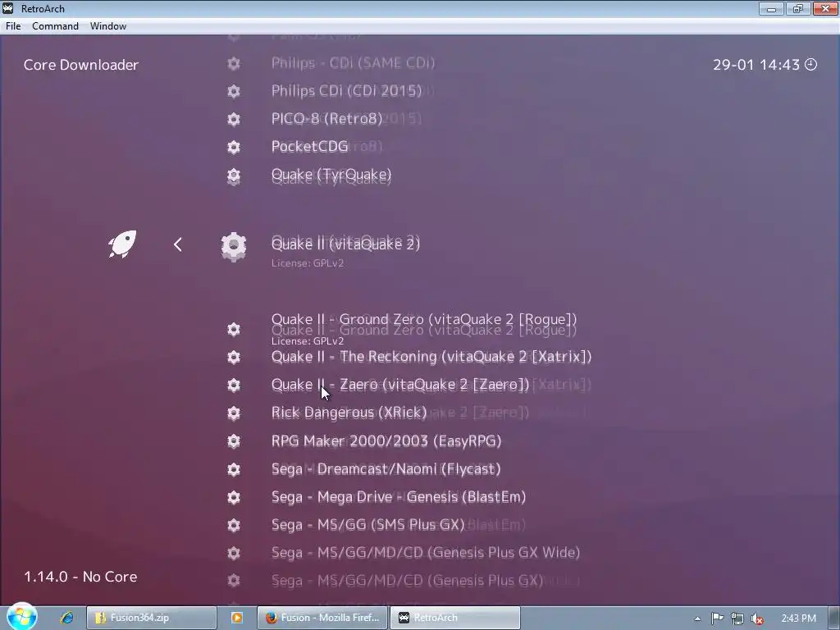Select Sega - MS/GG/MD/CD (Genesis Plus GX Wide)
Image resolution: width=840 pixels, height=630 pixels.
pos(426,552)
